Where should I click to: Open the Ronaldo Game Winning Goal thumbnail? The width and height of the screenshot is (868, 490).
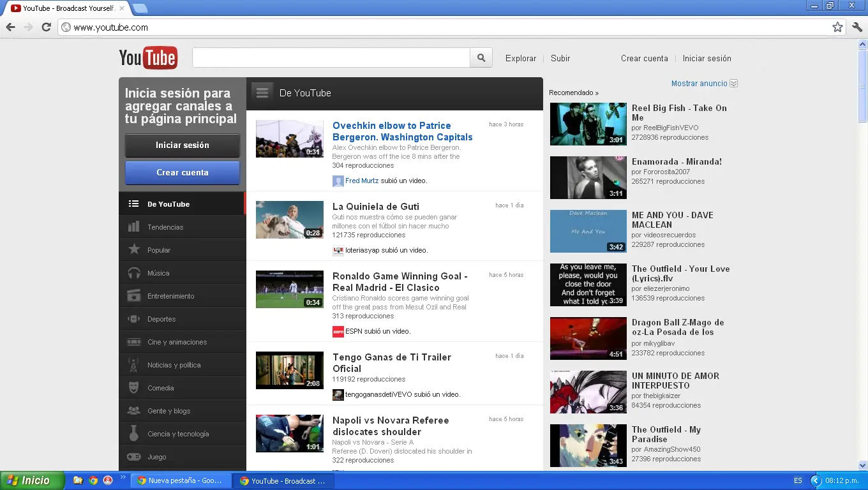pyautogui.click(x=290, y=289)
